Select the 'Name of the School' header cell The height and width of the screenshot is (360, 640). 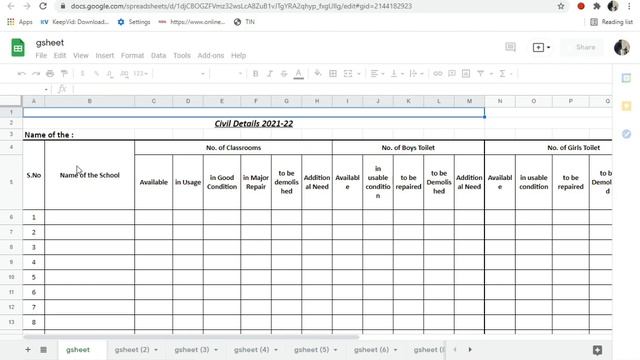click(89, 175)
